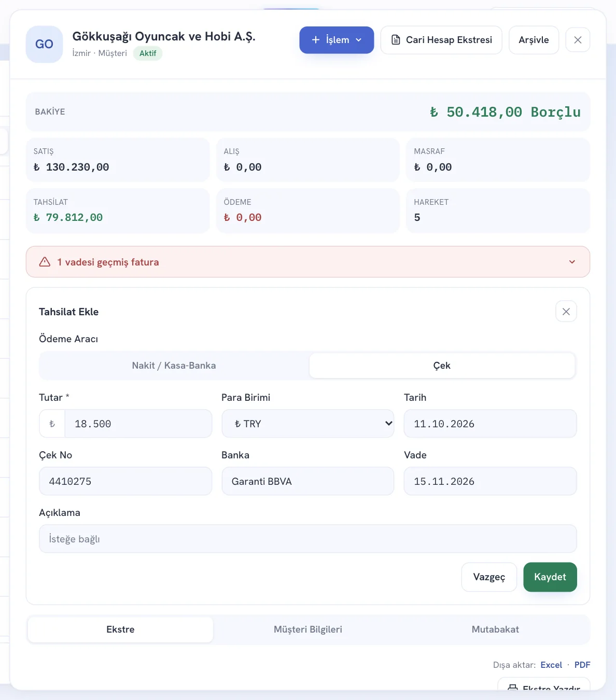The width and height of the screenshot is (616, 700).
Task: Open the İşlem dropdown menu
Action: pos(337,40)
